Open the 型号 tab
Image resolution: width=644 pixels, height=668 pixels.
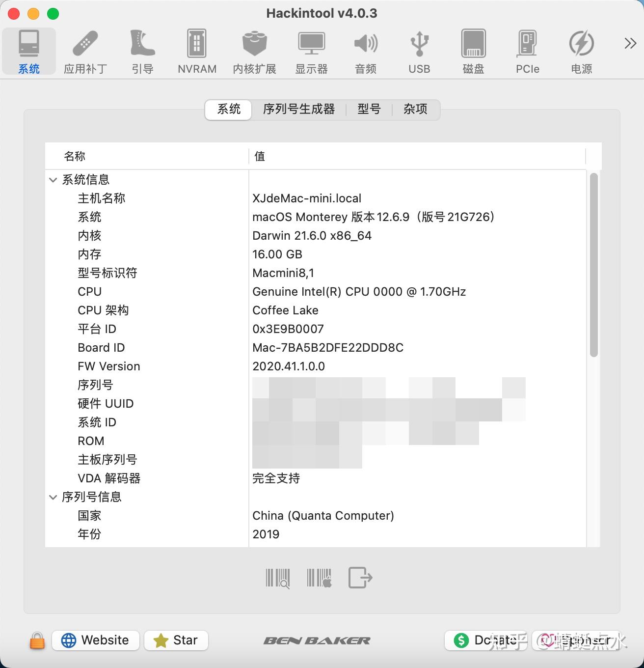369,110
